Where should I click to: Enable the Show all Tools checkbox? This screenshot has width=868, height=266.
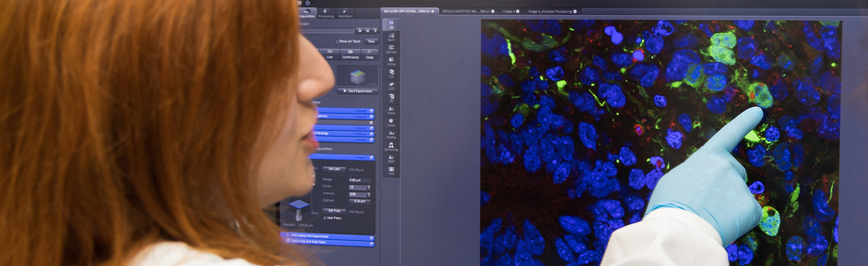[x=337, y=41]
